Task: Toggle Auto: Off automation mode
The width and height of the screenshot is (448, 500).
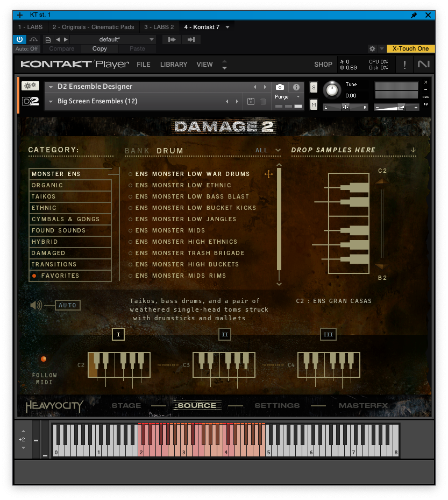Action: click(26, 48)
